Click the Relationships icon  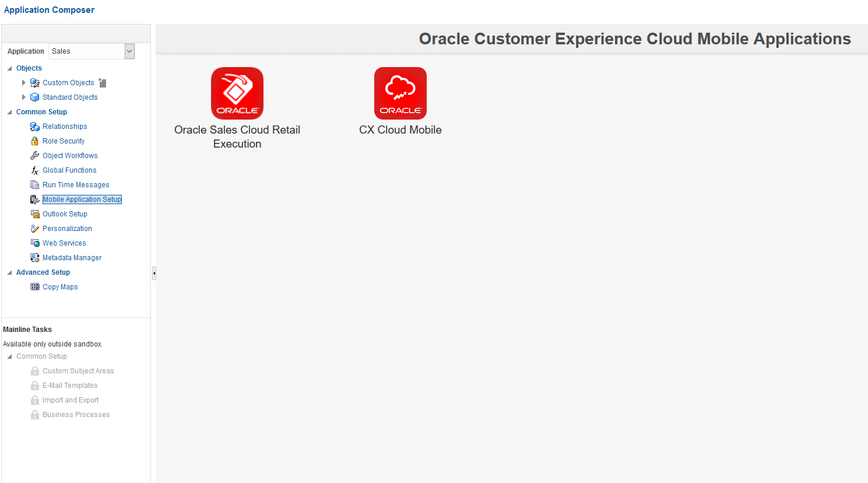[x=35, y=127]
